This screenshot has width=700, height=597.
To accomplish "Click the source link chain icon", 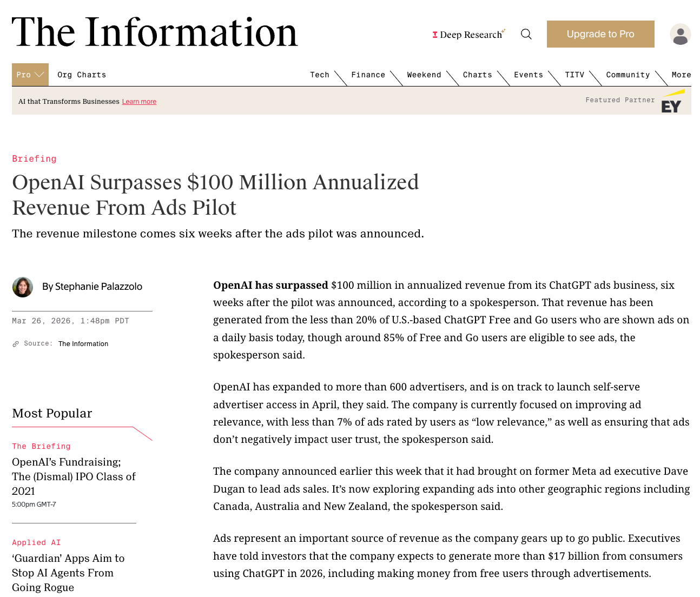I will [16, 344].
